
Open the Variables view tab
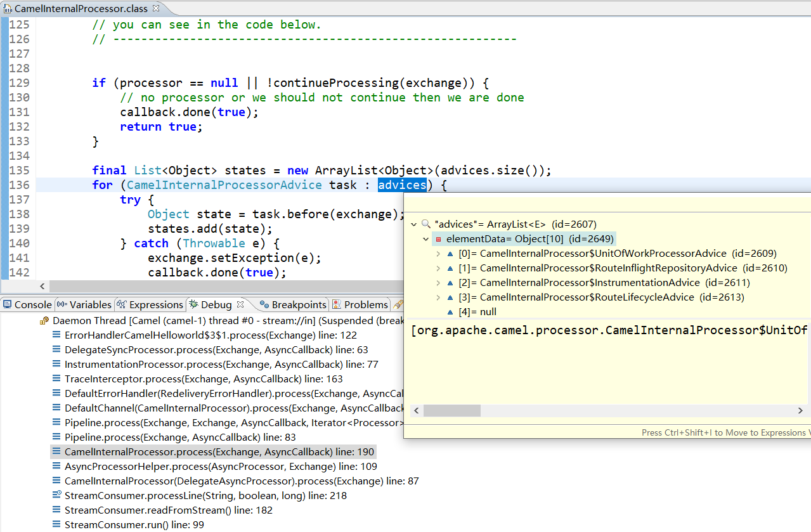pos(84,304)
